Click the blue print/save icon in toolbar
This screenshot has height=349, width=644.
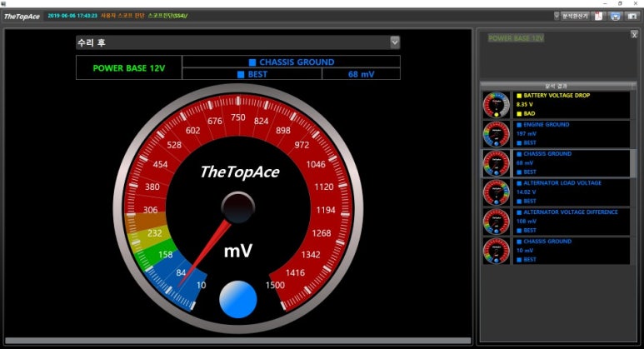click(x=615, y=16)
